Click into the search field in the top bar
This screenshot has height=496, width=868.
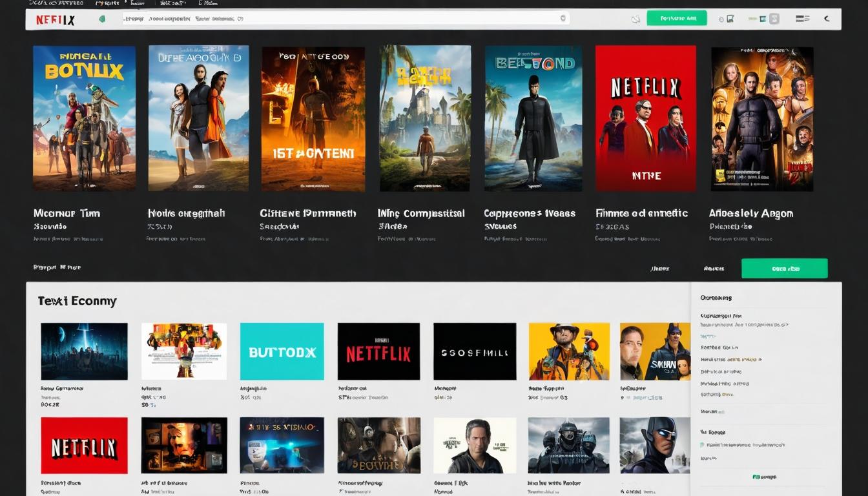pyautogui.click(x=342, y=19)
